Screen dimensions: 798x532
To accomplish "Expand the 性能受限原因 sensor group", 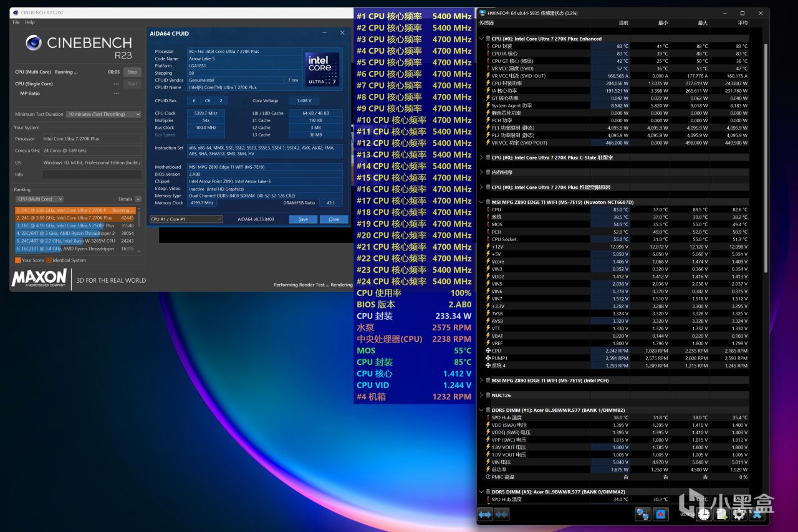I will [x=481, y=187].
